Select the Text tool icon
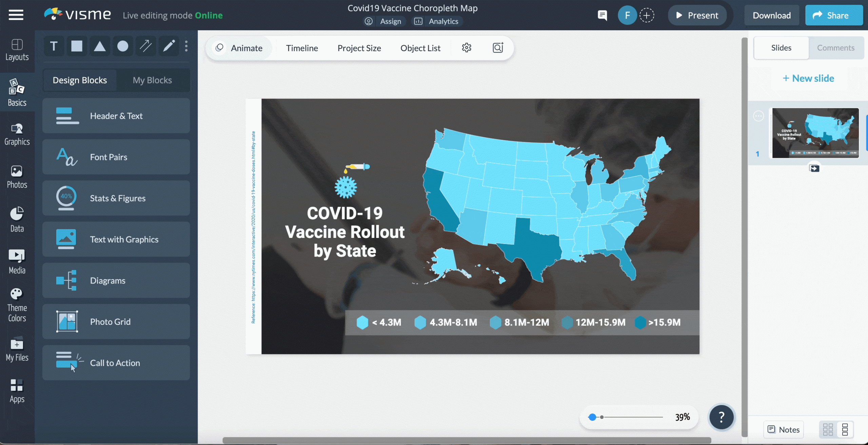This screenshot has height=445, width=868. pos(54,46)
